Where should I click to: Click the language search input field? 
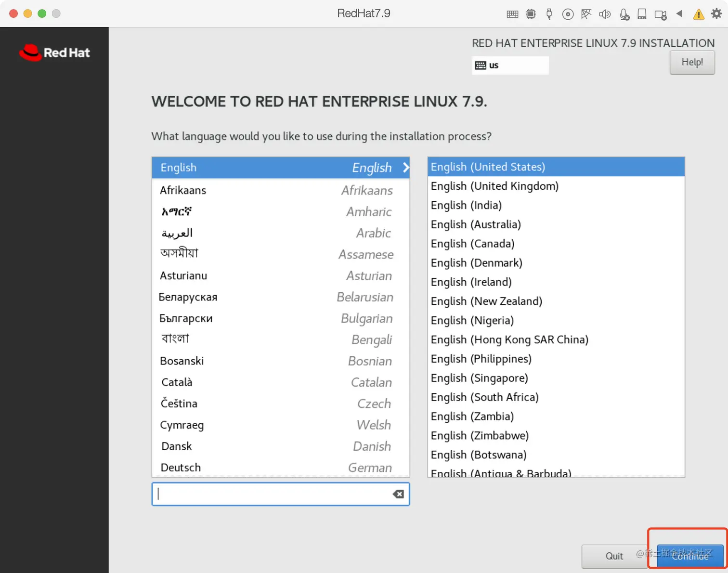[280, 494]
